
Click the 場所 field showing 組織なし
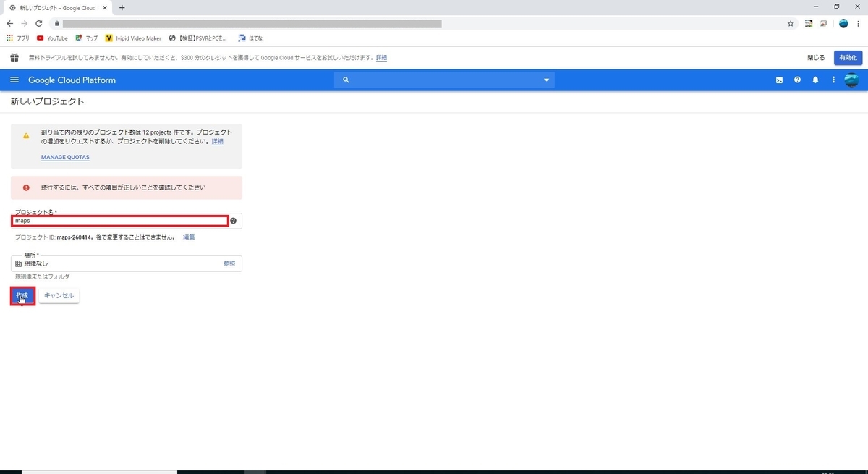click(127, 263)
